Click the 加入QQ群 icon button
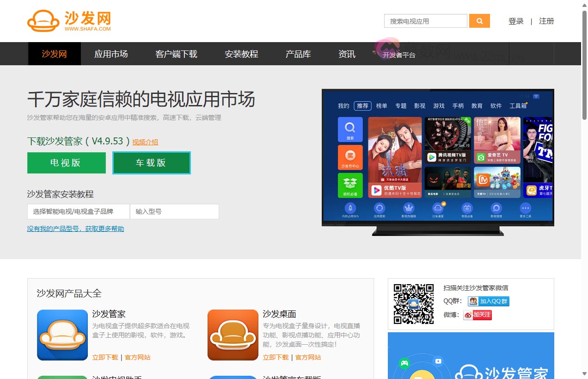Viewport: 588px width, 379px height. pyautogui.click(x=489, y=301)
